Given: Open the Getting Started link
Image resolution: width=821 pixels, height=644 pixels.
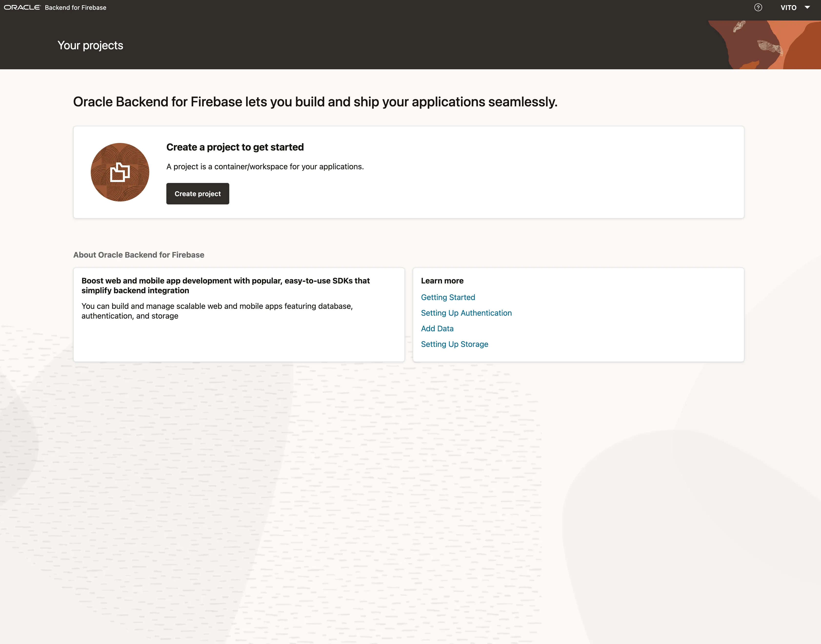Looking at the screenshot, I should pos(448,298).
